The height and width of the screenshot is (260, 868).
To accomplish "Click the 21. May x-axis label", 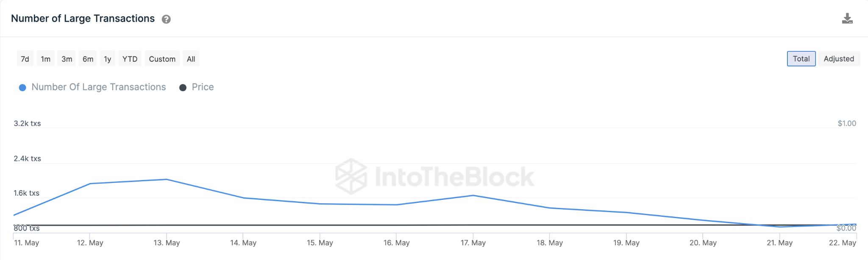I will tap(779, 243).
